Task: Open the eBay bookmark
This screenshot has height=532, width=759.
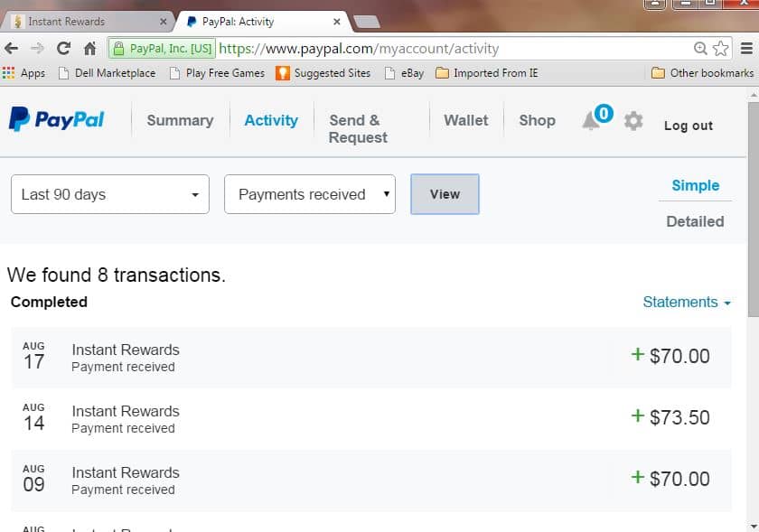Action: 404,73
